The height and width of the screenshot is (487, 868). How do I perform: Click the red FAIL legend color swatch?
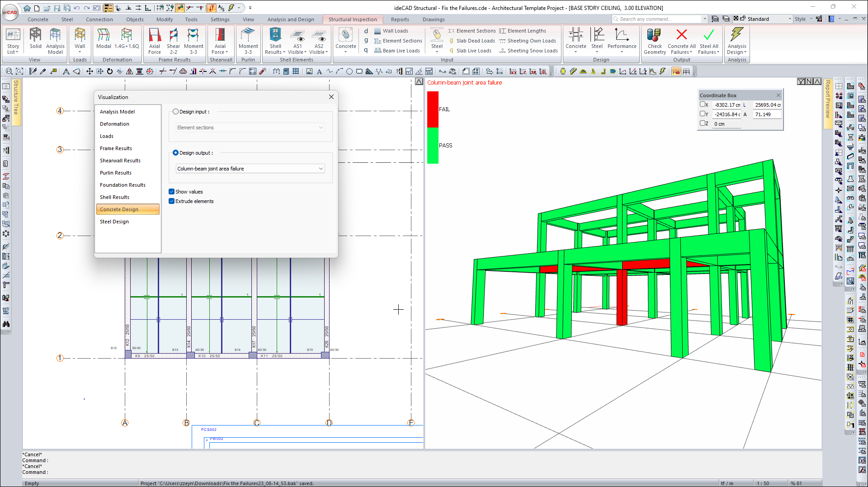(433, 109)
